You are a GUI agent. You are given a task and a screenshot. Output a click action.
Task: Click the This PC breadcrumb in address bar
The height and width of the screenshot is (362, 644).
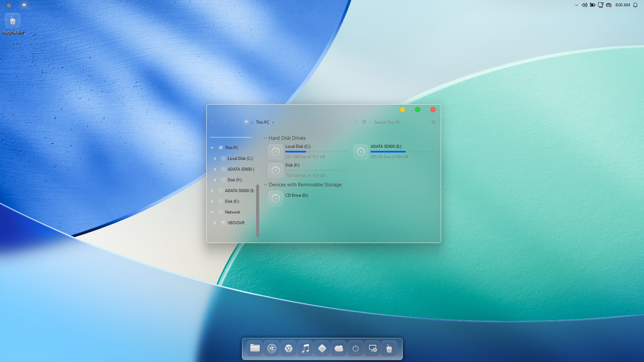(262, 122)
